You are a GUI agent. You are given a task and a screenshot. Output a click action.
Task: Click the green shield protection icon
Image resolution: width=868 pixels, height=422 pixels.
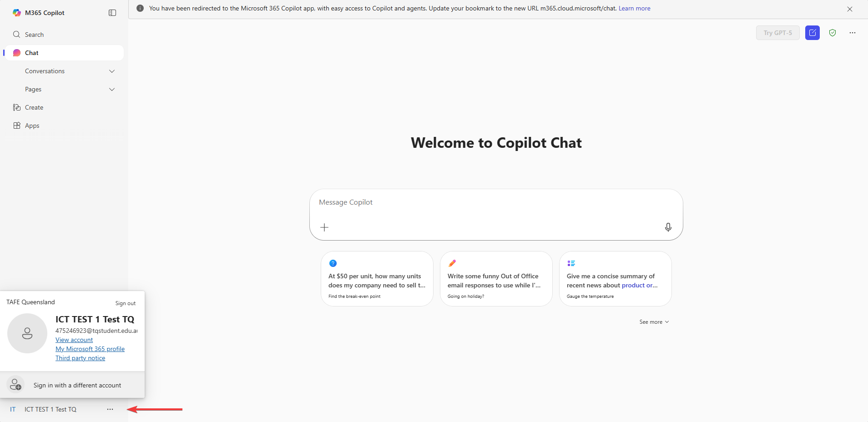[833, 33]
